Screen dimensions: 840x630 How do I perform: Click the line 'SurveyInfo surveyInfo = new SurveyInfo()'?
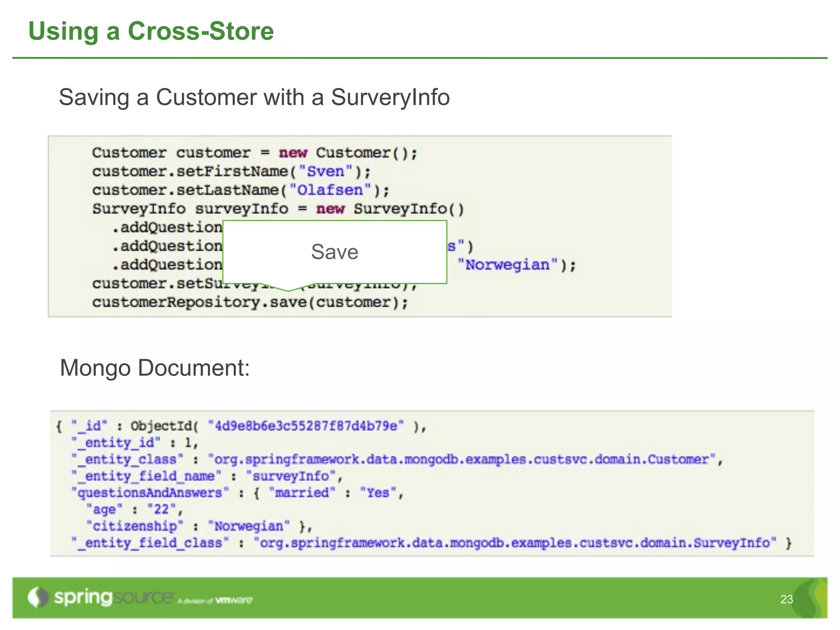(x=278, y=209)
